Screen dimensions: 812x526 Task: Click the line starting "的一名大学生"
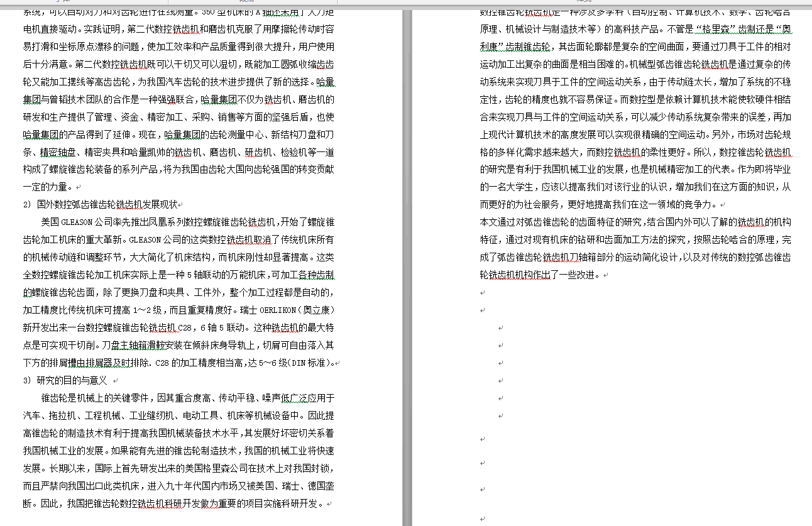coord(635,187)
